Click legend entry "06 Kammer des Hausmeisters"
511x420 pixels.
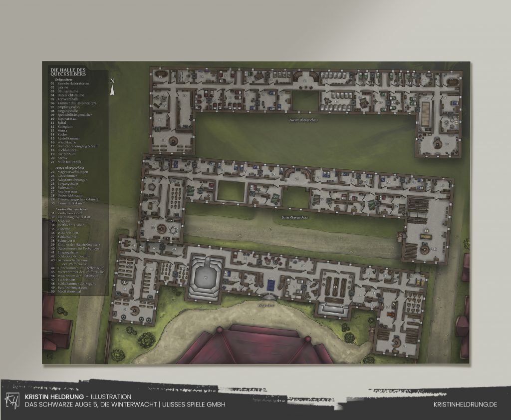pos(73,103)
